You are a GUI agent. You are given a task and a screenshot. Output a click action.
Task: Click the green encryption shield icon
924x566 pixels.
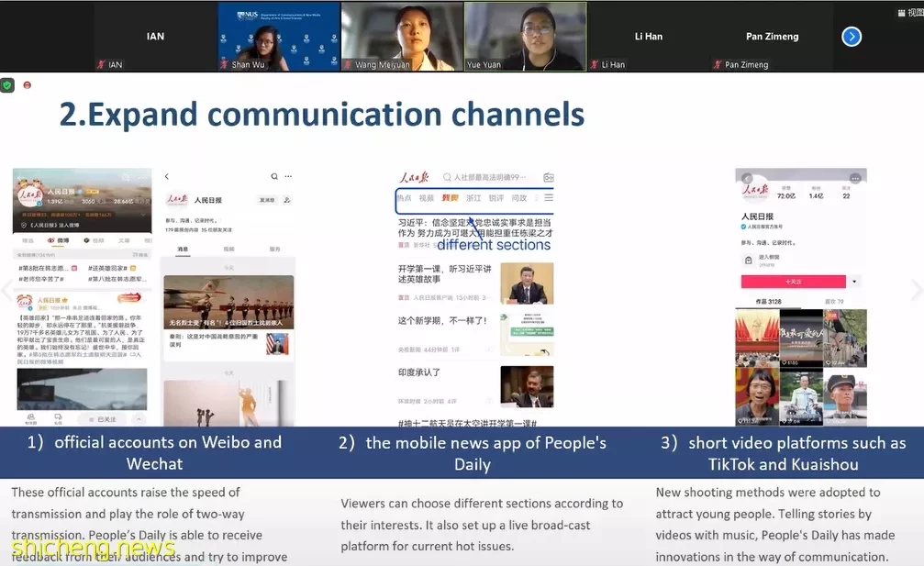(7, 85)
